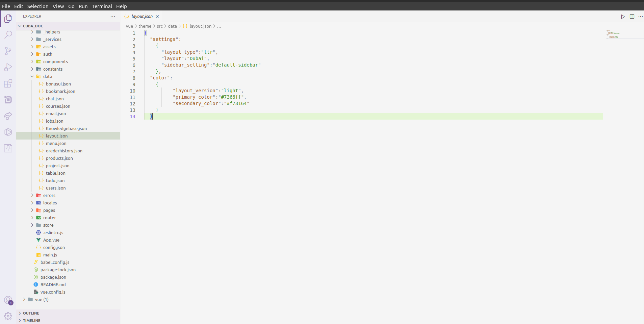Click the src breadcrumb segment
Image resolution: width=644 pixels, height=324 pixels.
(x=160, y=26)
